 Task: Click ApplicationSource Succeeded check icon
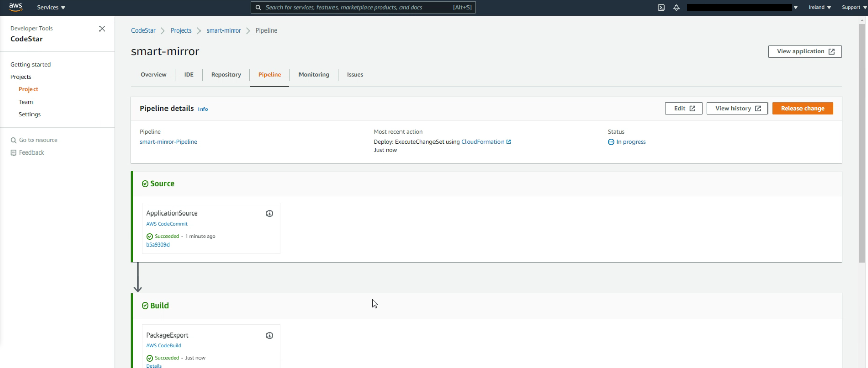[149, 236]
